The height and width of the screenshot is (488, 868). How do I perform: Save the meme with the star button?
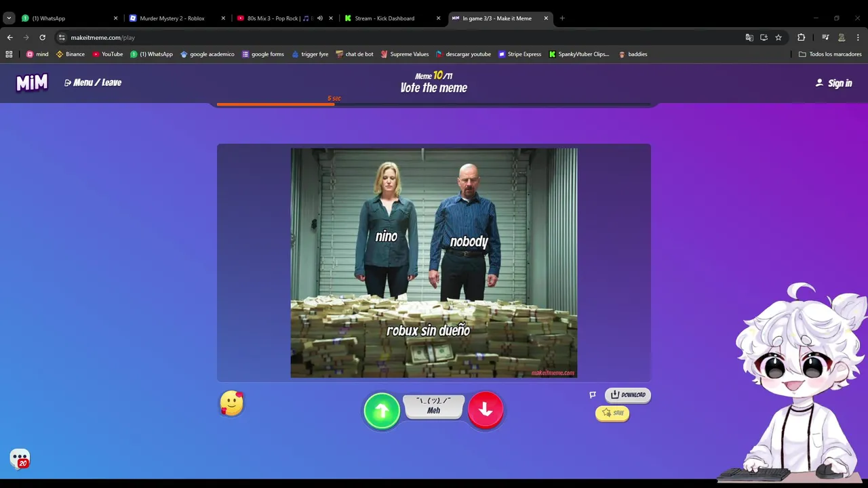[x=612, y=413]
